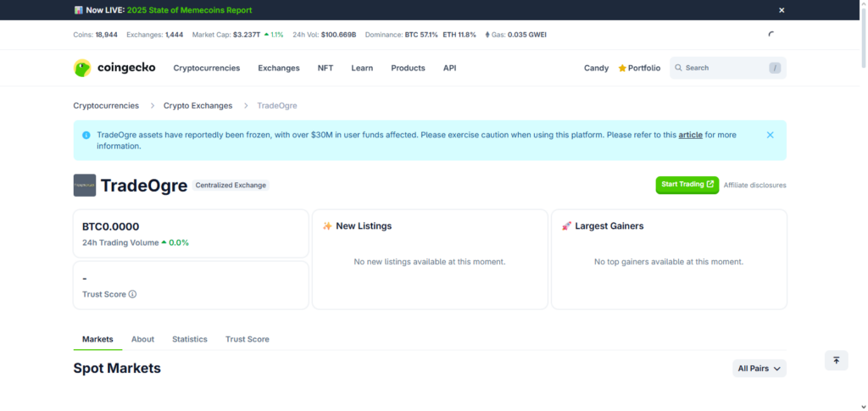Image resolution: width=868 pixels, height=411 pixels.
Task: Click the gas price indicator icon
Action: [x=487, y=35]
